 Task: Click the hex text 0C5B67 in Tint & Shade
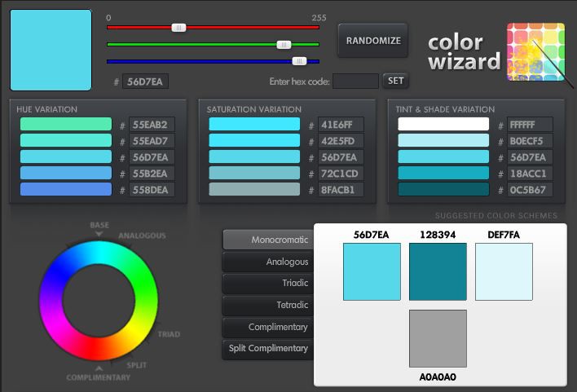[527, 190]
